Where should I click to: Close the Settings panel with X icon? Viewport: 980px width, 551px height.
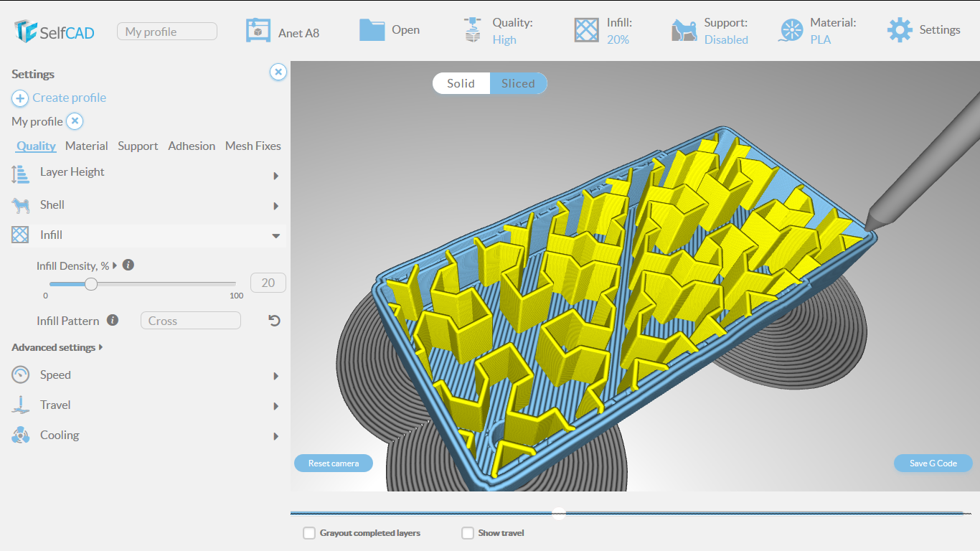pyautogui.click(x=278, y=72)
